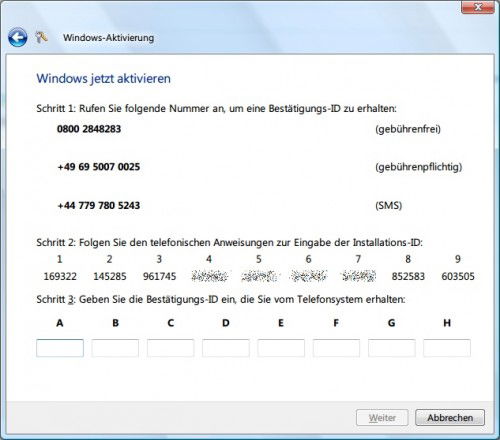Focus confirmation ID field H
The height and width of the screenshot is (440, 500).
click(447, 348)
